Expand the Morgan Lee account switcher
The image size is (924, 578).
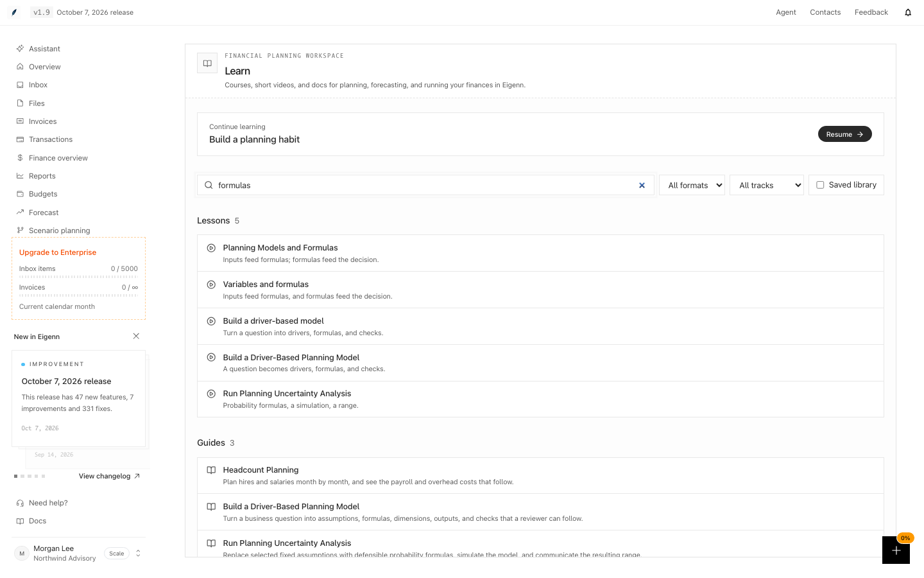138,554
